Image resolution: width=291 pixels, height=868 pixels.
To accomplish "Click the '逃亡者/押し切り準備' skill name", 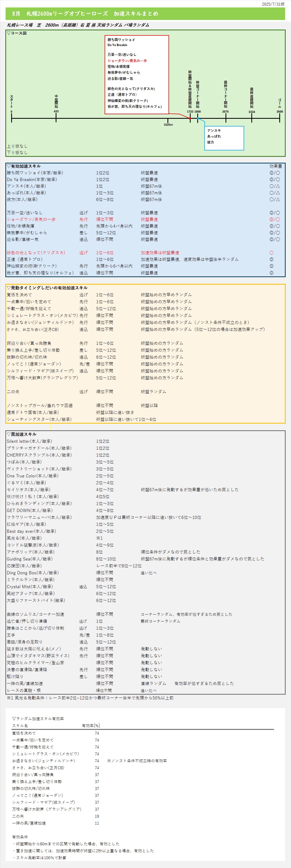I will click(27, 621).
